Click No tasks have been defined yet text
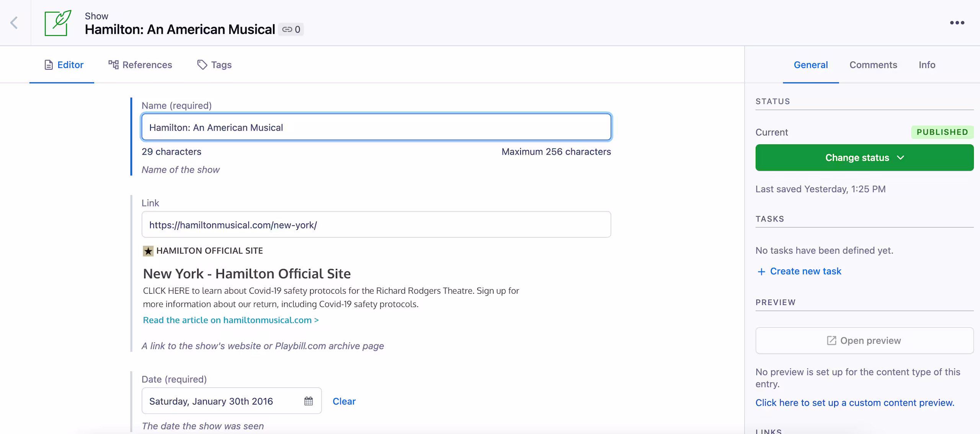This screenshot has width=980, height=434. click(x=824, y=250)
